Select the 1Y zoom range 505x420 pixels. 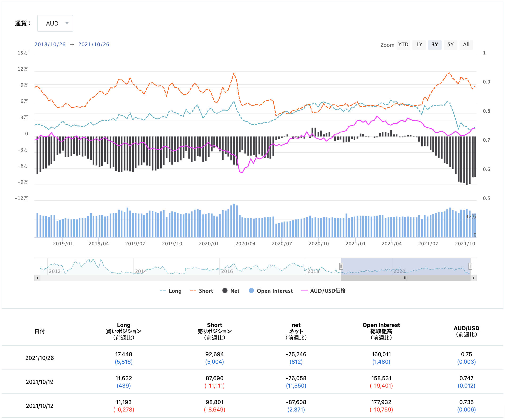coord(419,45)
